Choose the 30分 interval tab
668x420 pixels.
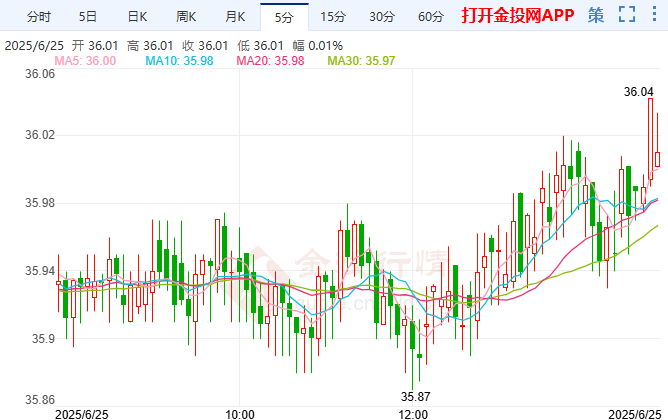(x=381, y=16)
